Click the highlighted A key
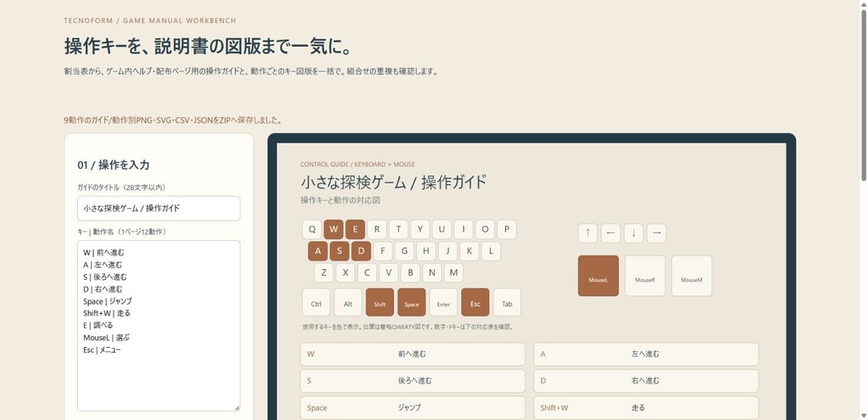This screenshot has height=420, width=868. pyautogui.click(x=318, y=251)
